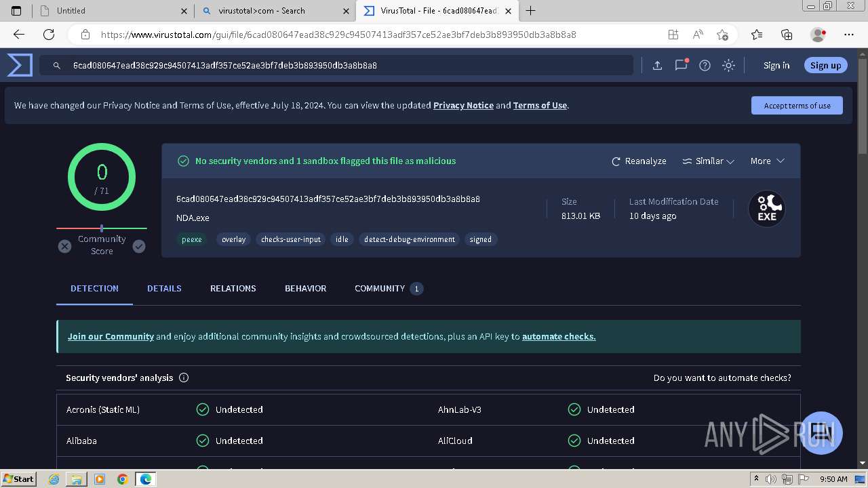Switch to the DETAILS tab
The height and width of the screenshot is (488, 868).
[164, 289]
